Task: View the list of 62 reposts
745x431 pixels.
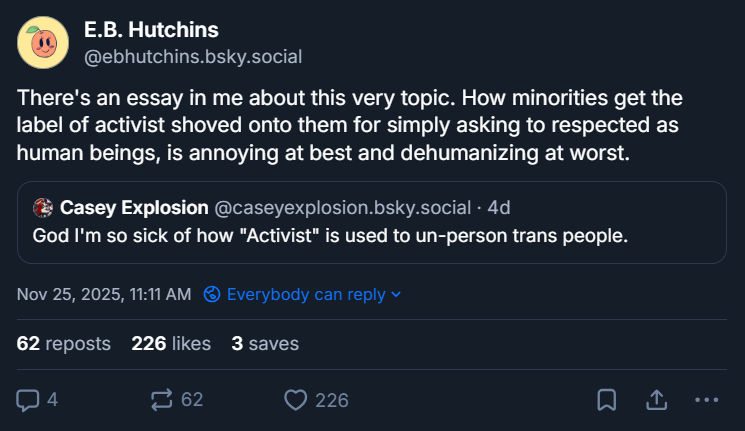Action: point(64,344)
